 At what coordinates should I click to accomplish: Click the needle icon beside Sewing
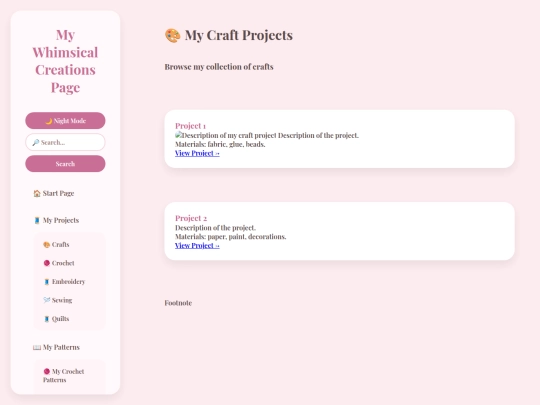(x=46, y=300)
